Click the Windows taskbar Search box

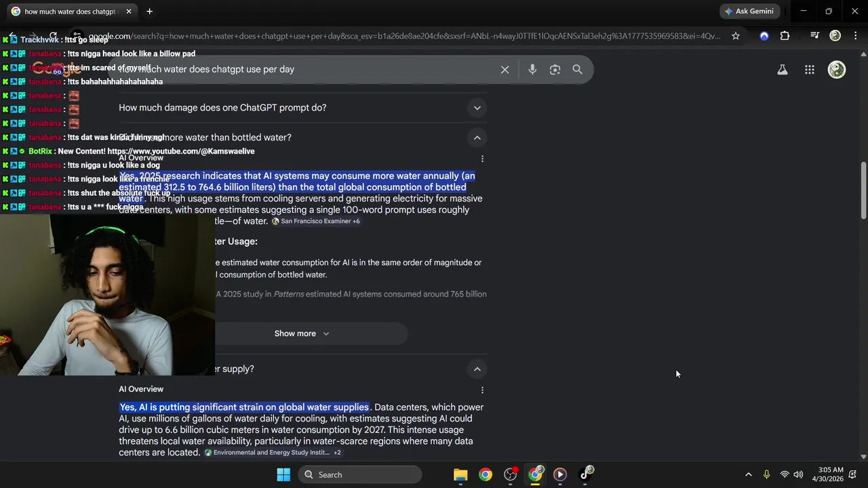(360, 474)
